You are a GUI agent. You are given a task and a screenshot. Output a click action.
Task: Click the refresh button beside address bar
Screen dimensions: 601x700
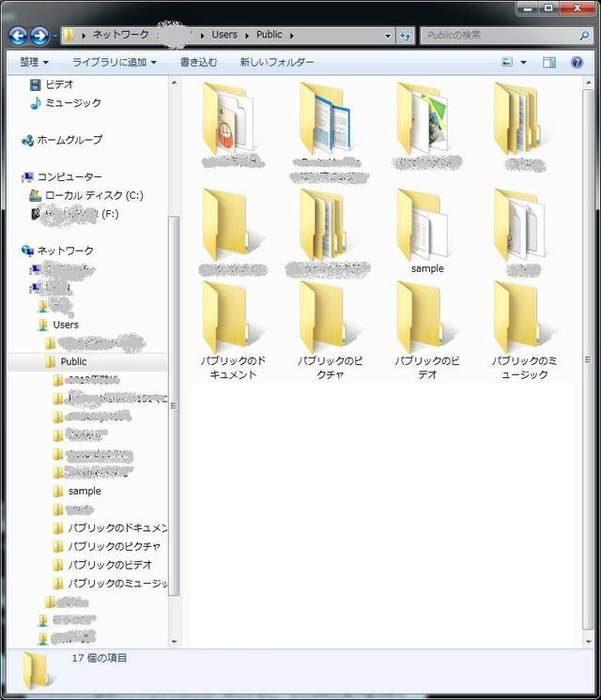tap(406, 36)
